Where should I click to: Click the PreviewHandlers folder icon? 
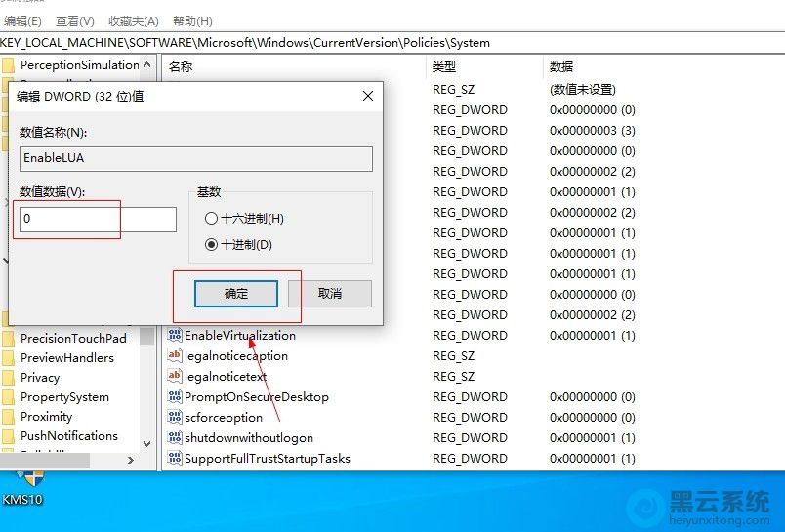tap(8, 358)
